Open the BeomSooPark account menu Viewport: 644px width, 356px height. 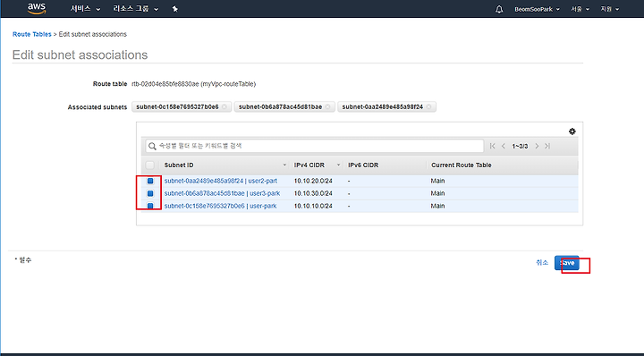tap(537, 9)
